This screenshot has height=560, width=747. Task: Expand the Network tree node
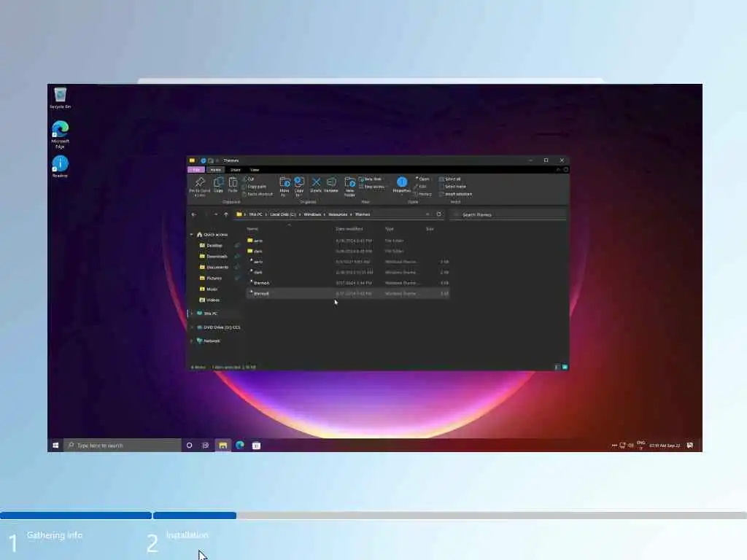coord(192,341)
